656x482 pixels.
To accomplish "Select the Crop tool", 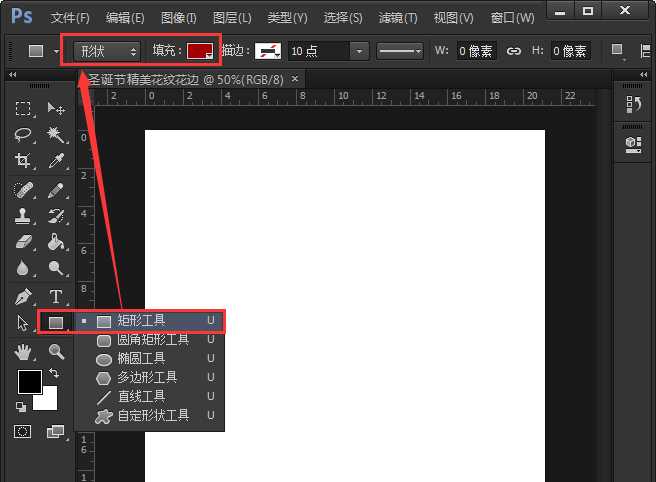I will click(23, 161).
